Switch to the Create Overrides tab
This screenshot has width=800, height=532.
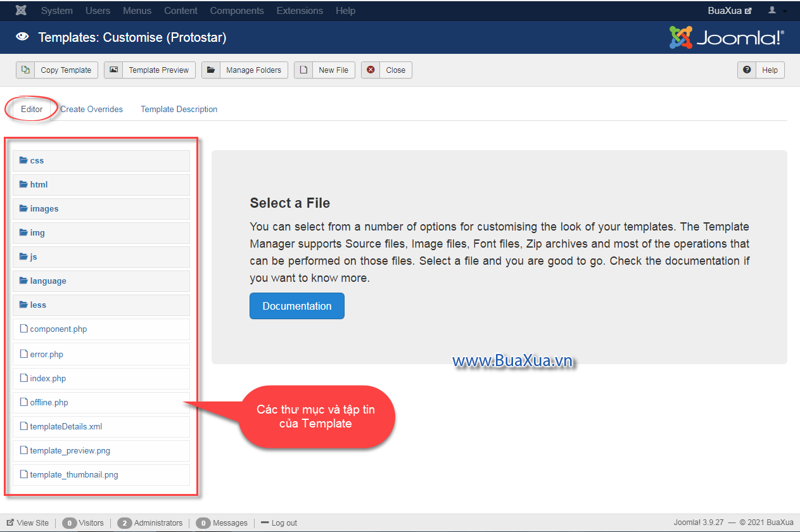coord(91,109)
